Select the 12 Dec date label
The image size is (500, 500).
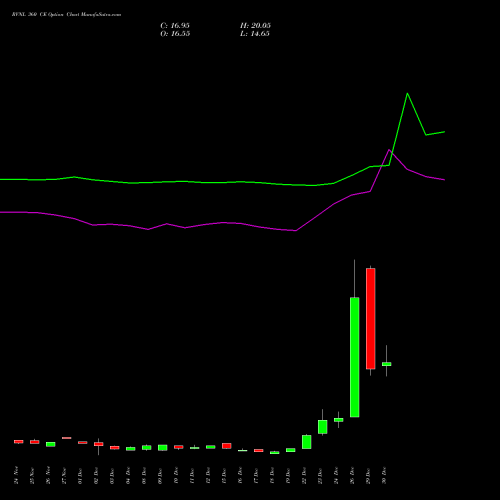tap(208, 475)
